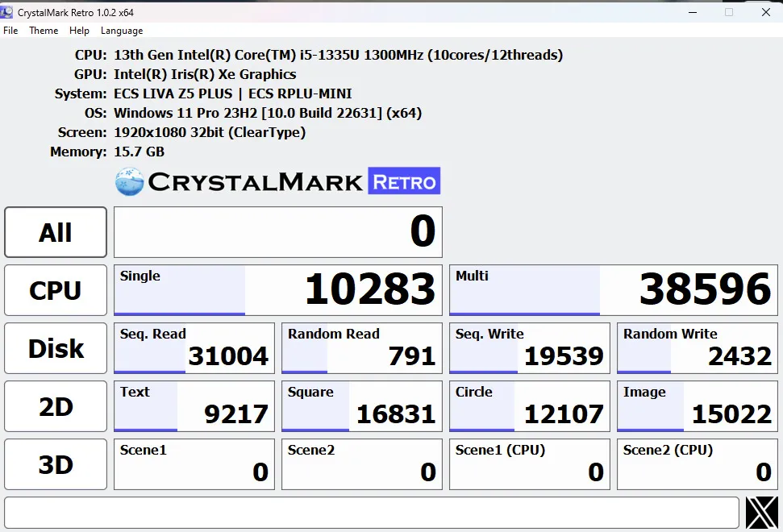Open the Language menu
783x532 pixels.
pos(122,31)
